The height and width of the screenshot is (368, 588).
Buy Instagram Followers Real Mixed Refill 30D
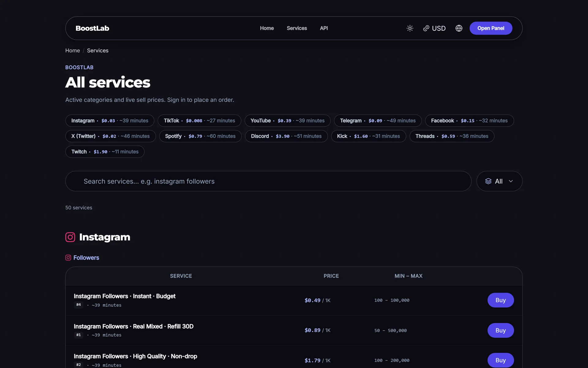tap(500, 330)
